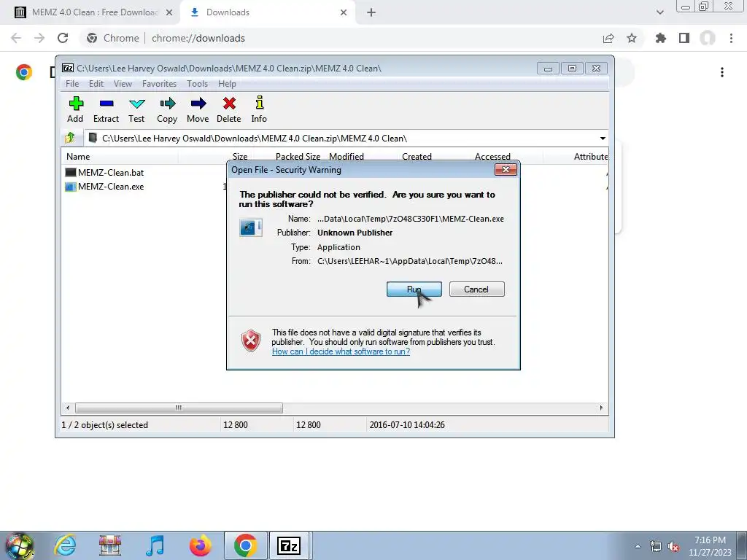The width and height of the screenshot is (747, 560).
Task: Click the scroll right arrow in 7-Zip
Action: [x=601, y=408]
